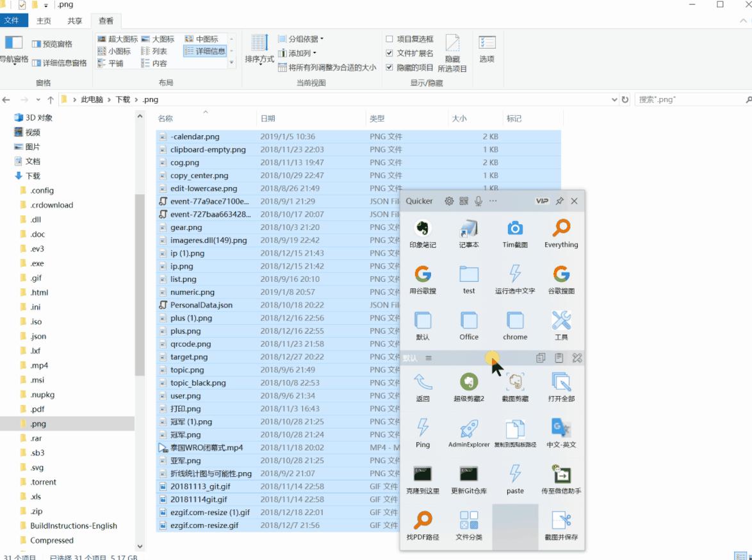Image resolution: width=752 pixels, height=560 pixels.
Task: Launch the AdminExplorer rocket action
Action: coord(469,433)
